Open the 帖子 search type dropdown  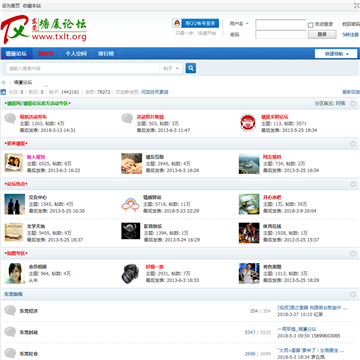coord(171,68)
